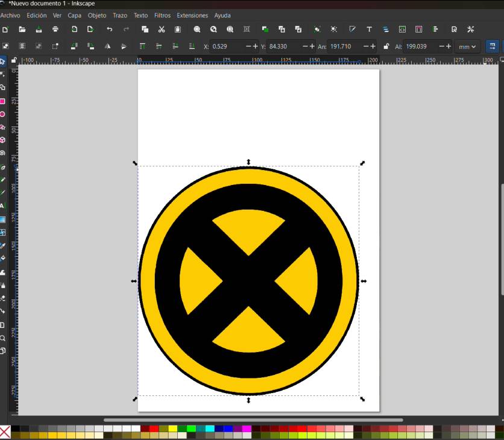Open the Text and Font dialog
Image resolution: width=504 pixels, height=440 pixels.
tap(370, 30)
